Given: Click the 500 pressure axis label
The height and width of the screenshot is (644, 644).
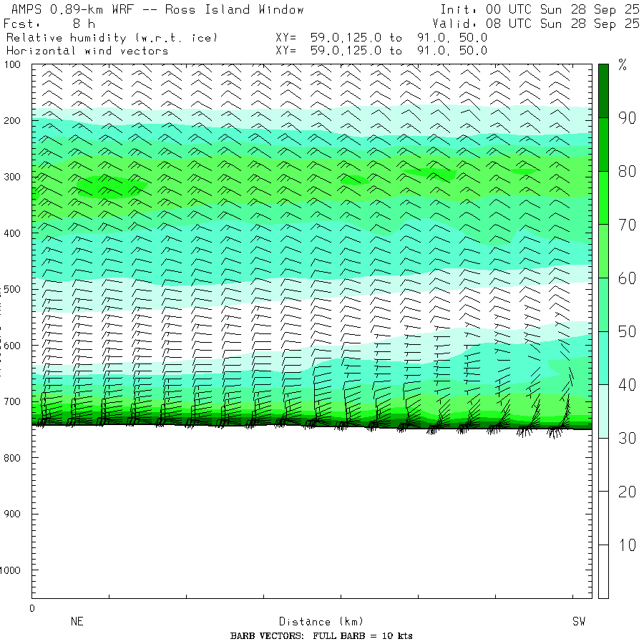Looking at the screenshot, I should click(12, 289).
